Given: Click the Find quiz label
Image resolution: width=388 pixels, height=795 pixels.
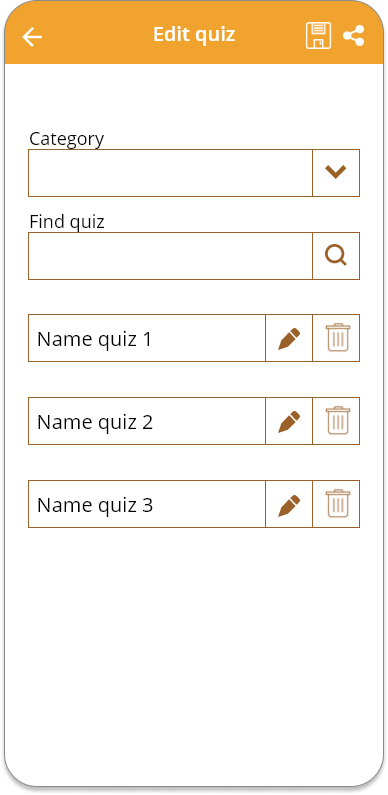Looking at the screenshot, I should (x=67, y=222).
